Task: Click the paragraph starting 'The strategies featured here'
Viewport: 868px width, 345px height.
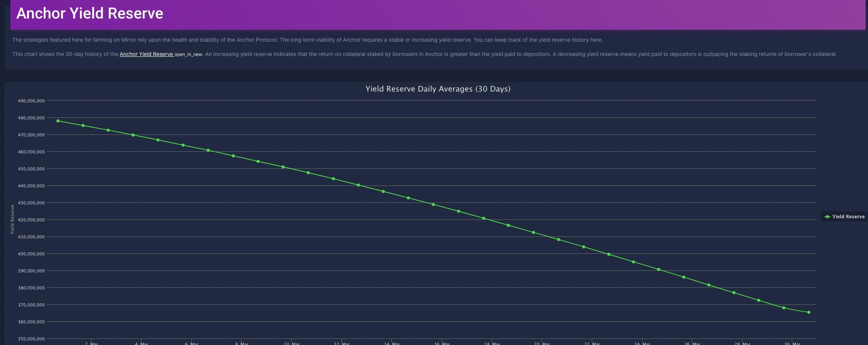Action: tap(307, 40)
